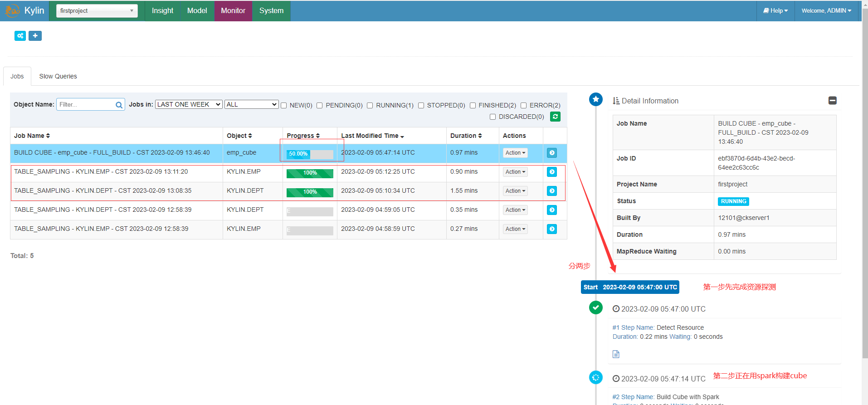Sort by Duration column arrows
868x405 pixels.
tap(480, 136)
